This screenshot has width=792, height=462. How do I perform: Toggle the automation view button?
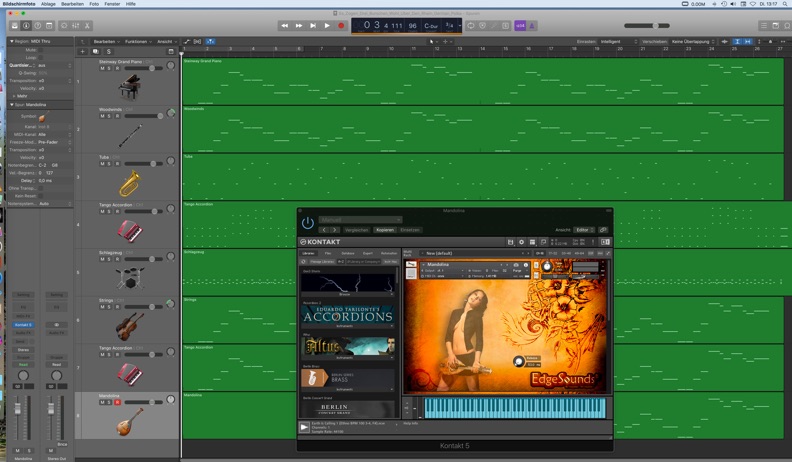tap(187, 41)
